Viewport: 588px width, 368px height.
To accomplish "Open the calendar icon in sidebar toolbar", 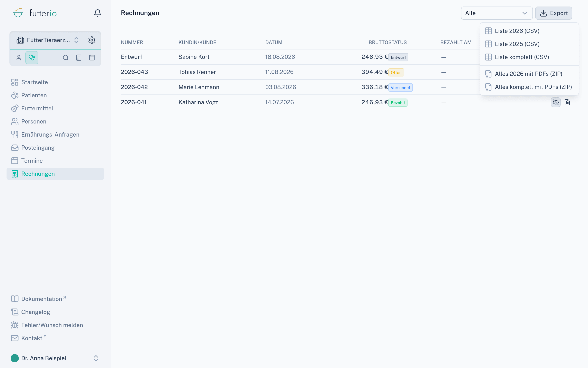I will 92,58.
